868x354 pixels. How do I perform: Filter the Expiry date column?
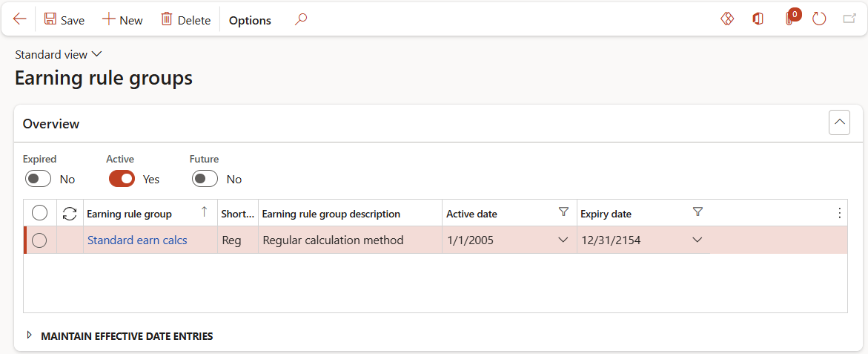pyautogui.click(x=698, y=211)
